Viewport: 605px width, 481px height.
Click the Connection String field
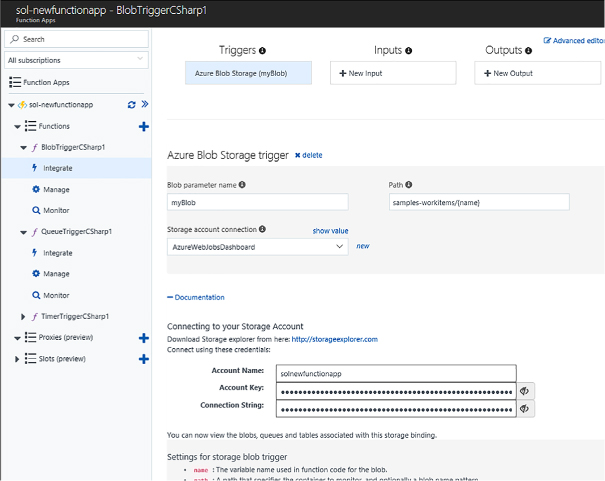(396, 409)
